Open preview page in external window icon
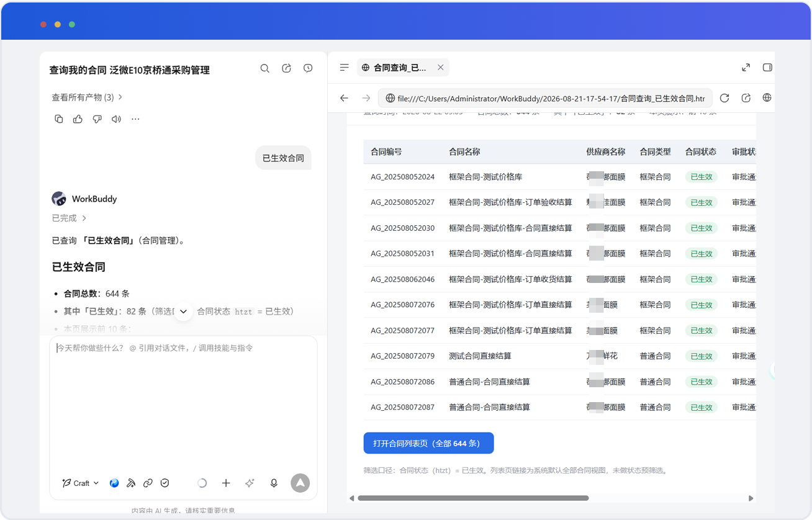 [x=746, y=98]
